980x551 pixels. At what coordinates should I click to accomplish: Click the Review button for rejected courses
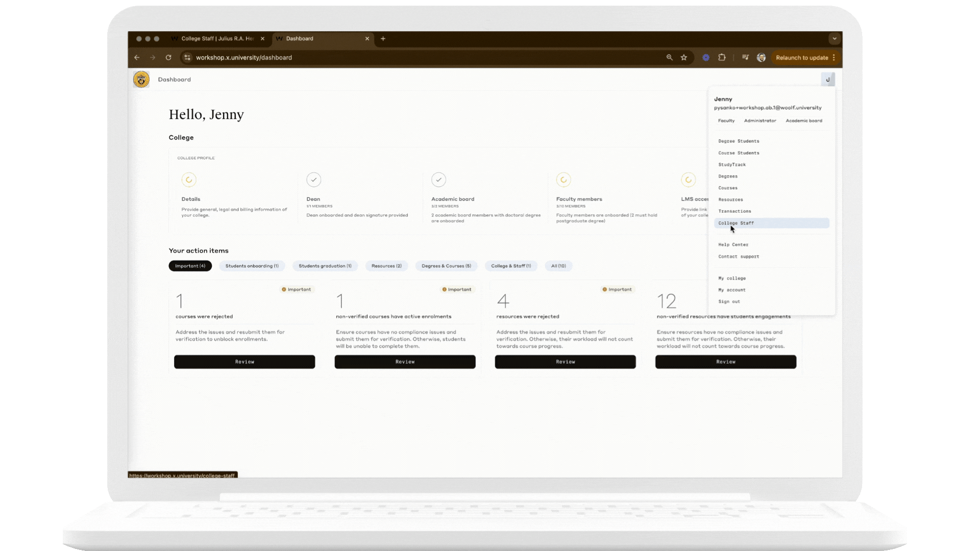[x=244, y=362]
